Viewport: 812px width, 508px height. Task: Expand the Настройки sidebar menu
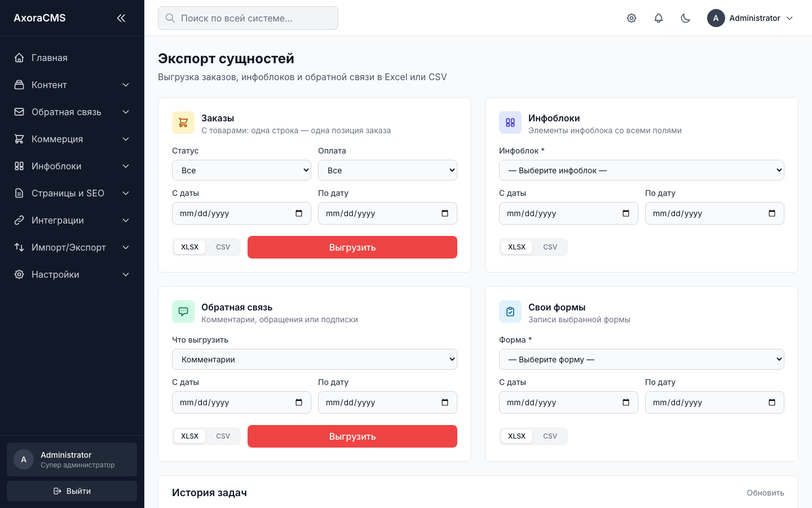[72, 274]
